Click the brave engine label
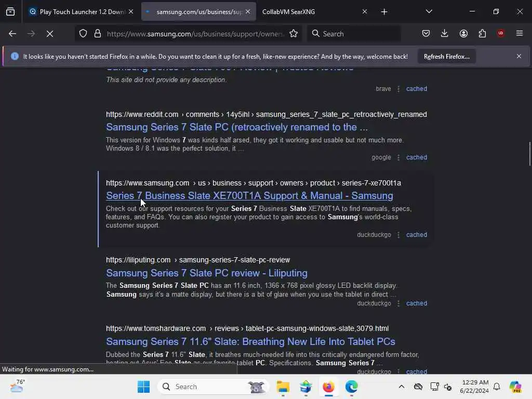Viewport: 532px width, 399px height. [383, 89]
